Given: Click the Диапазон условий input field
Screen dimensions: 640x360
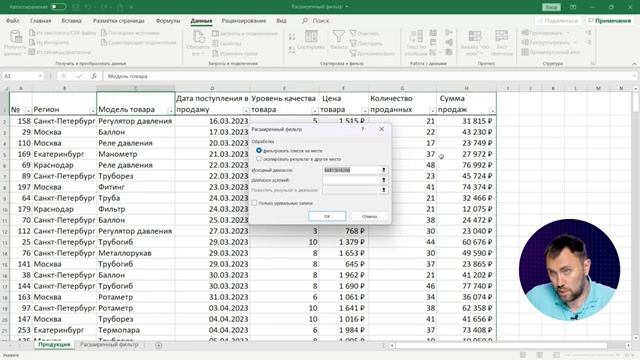Looking at the screenshot, I should tap(351, 180).
